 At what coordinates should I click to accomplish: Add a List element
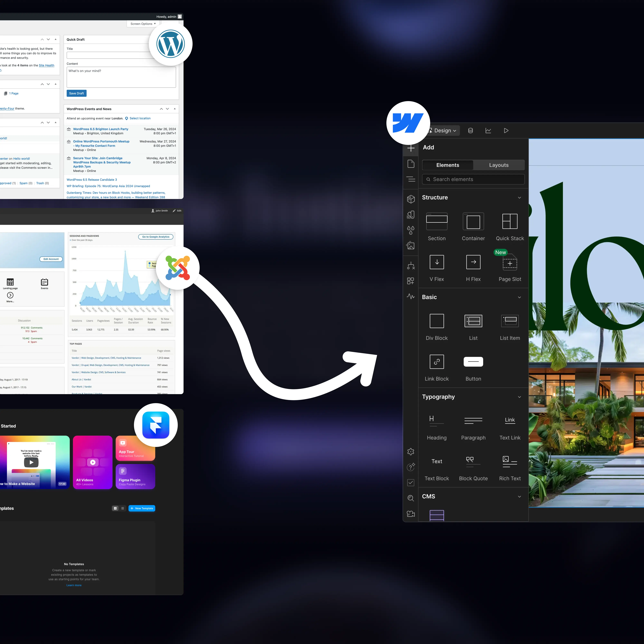473,327
